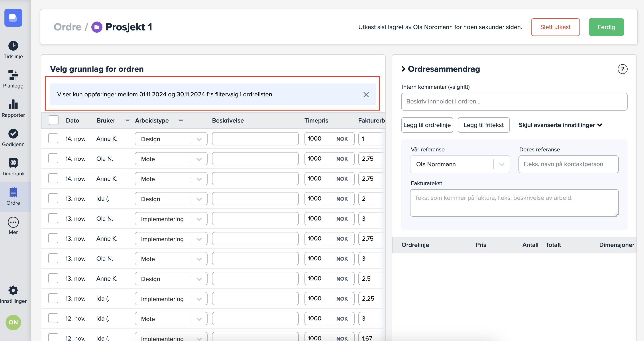Select the 13. nov. Ida Design row checkbox
The image size is (644, 341).
53,198
